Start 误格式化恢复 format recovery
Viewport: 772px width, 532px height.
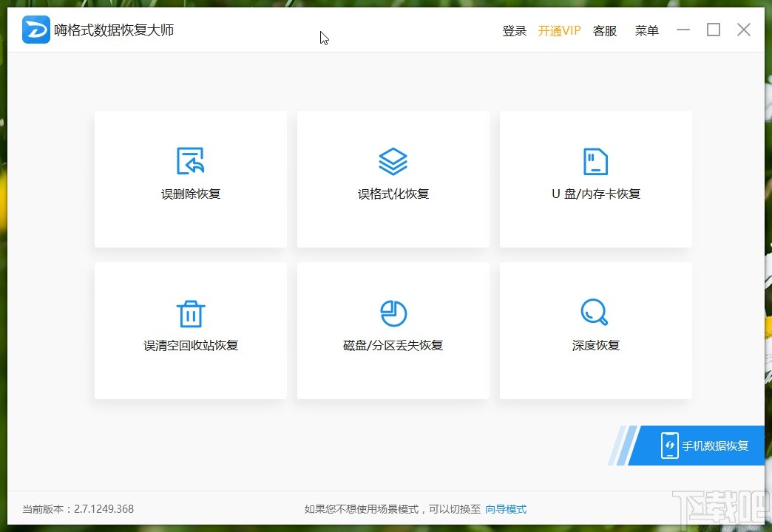pos(393,179)
